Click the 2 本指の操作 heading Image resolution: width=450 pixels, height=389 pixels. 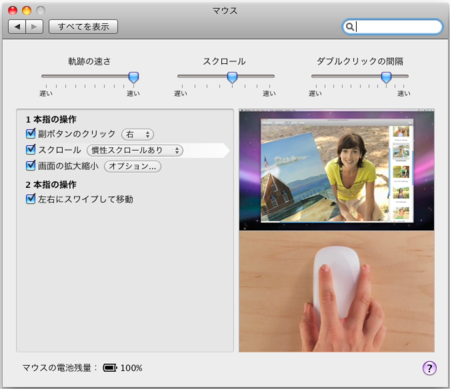point(51,185)
